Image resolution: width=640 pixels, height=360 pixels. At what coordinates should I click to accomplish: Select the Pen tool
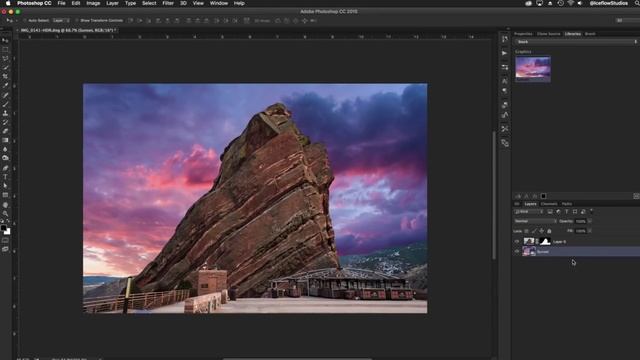(x=5, y=168)
